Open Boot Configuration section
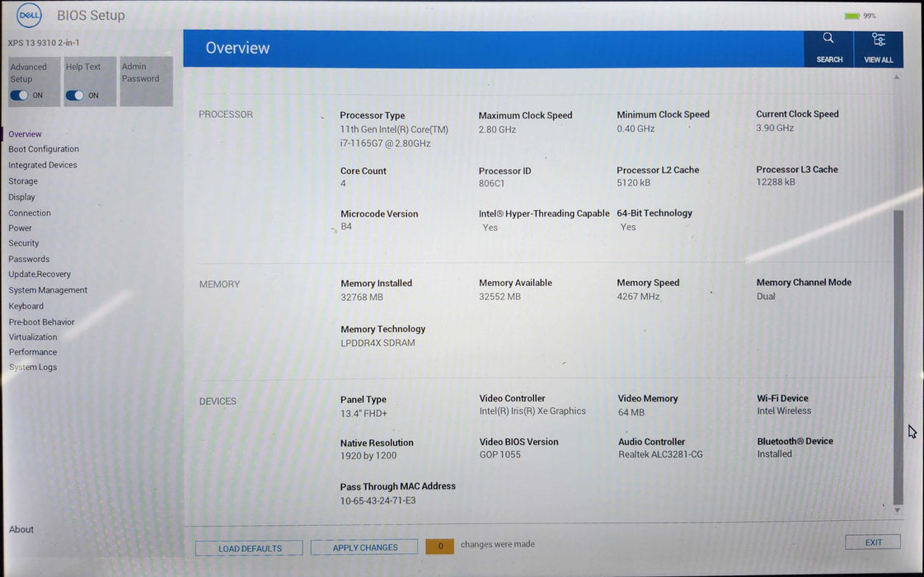Viewport: 924px width, 577px height. pyautogui.click(x=44, y=149)
